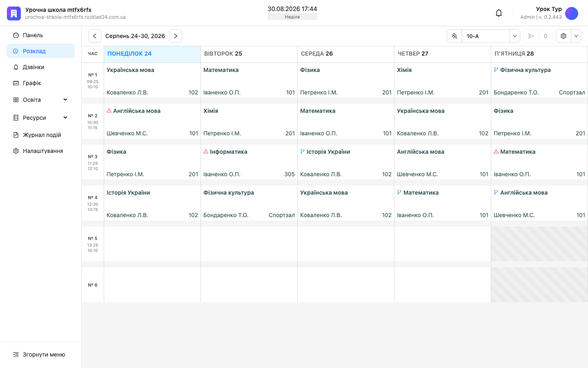
Task: Go to the previous week
Action: (95, 36)
